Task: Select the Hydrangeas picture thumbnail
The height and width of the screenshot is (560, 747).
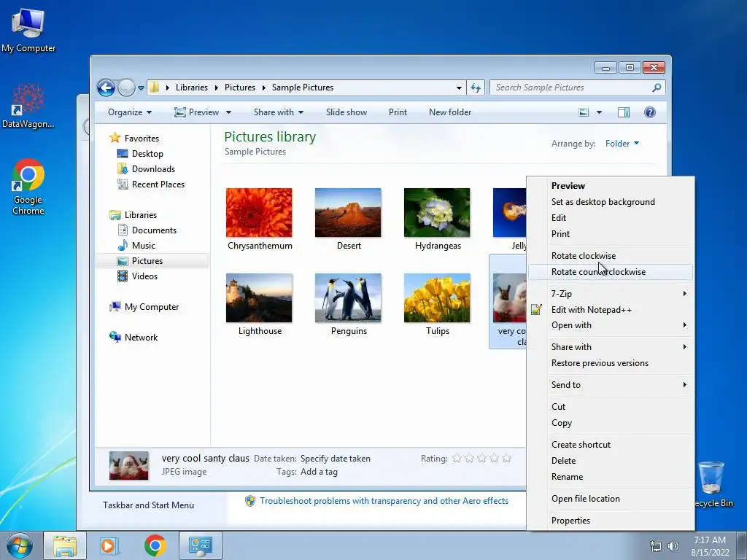Action: pos(437,212)
